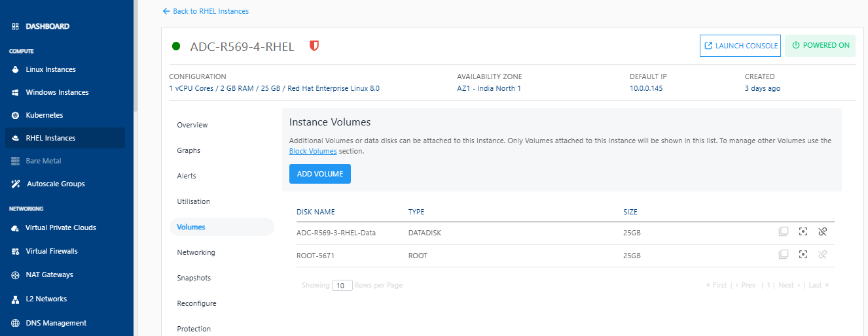Click copy icon for ADC-R569-3-RHEL-Data volume
The width and height of the screenshot is (868, 336).
tap(784, 231)
